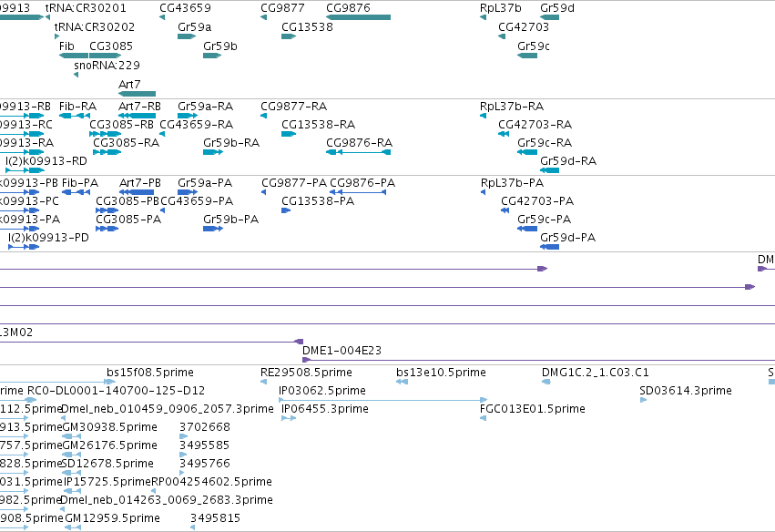Image resolution: width=775 pixels, height=532 pixels.
Task: Select the IP06455.3prime EST glyph
Action: pos(289,418)
